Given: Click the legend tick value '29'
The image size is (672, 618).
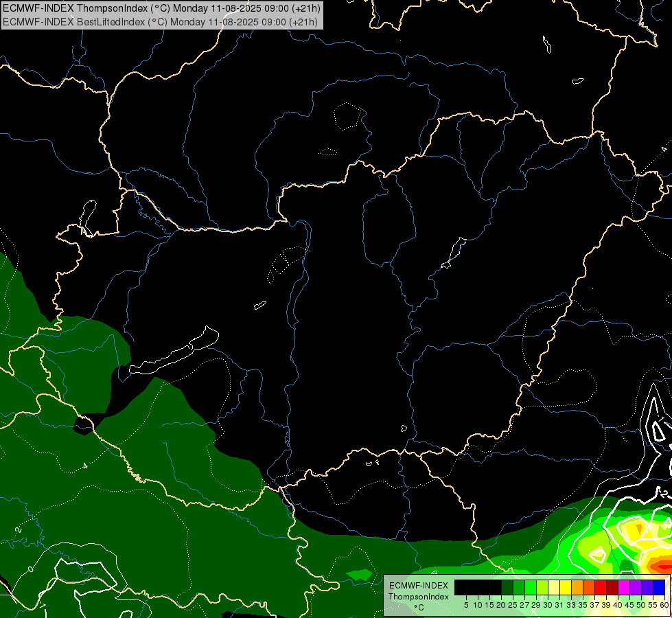Looking at the screenshot, I should coord(536,605).
